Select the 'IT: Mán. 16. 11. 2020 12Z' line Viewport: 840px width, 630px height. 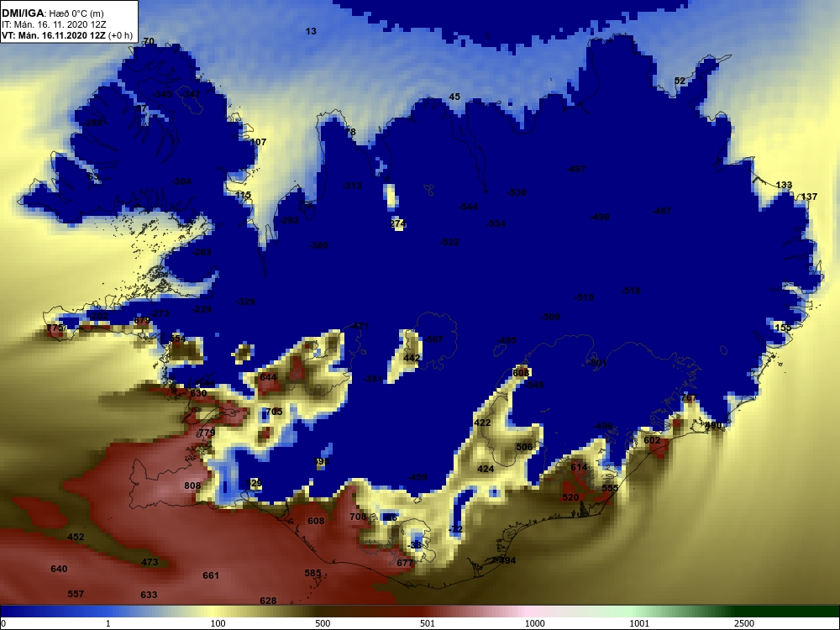tap(54, 24)
